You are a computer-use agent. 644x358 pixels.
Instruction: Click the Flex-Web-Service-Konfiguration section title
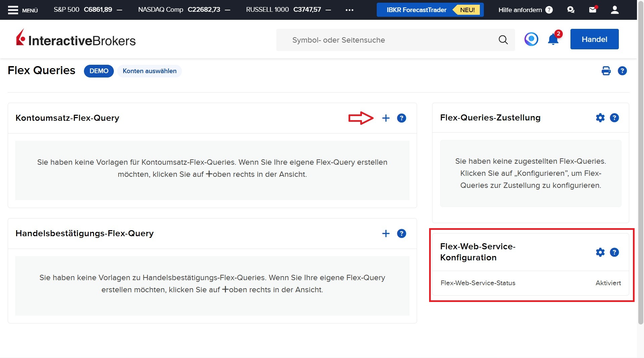tap(478, 252)
